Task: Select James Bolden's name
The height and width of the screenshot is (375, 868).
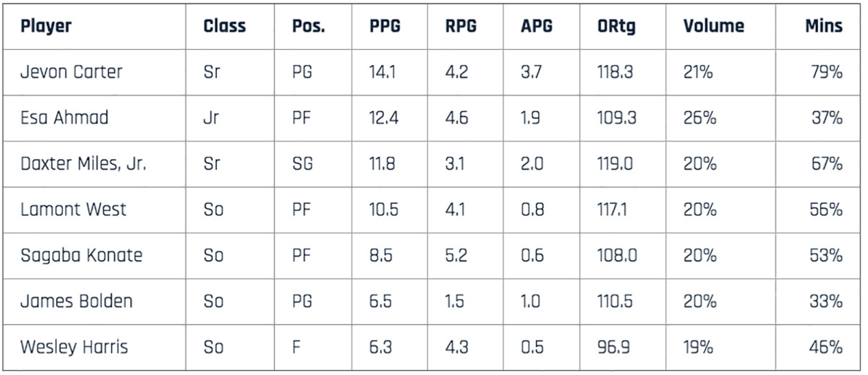Action: (x=77, y=301)
